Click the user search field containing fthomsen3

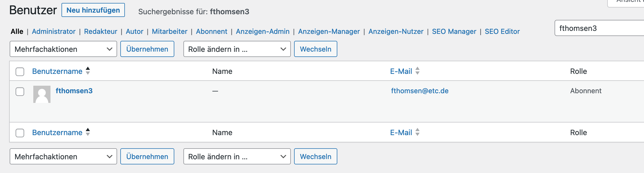click(599, 28)
